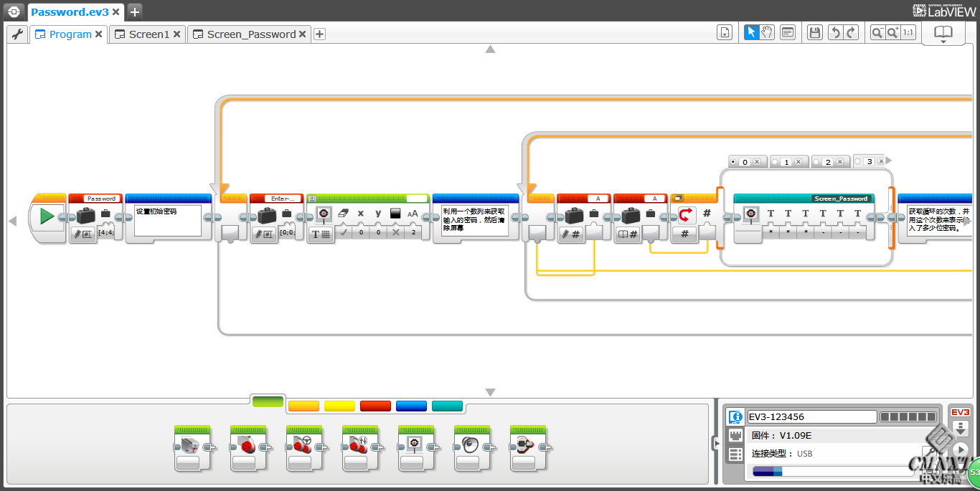Reset zoom with the 1:1 button

coord(908,32)
